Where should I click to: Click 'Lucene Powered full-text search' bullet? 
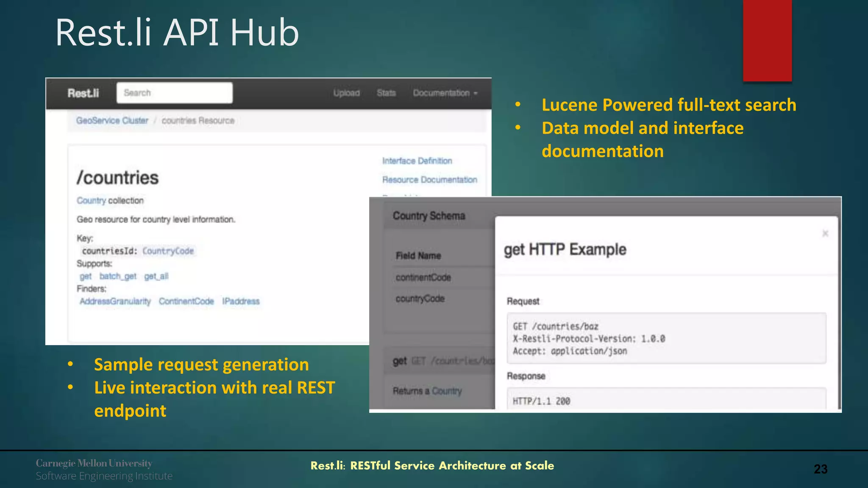pos(669,105)
